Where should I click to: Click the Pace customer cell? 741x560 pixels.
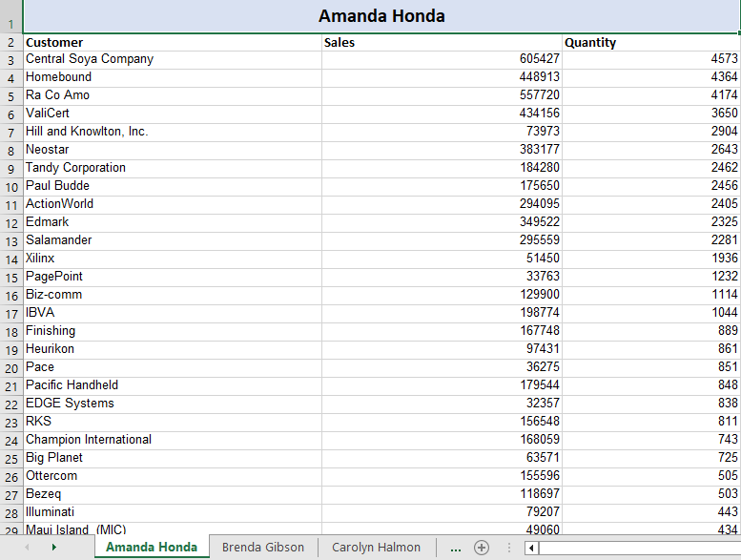pos(173,367)
